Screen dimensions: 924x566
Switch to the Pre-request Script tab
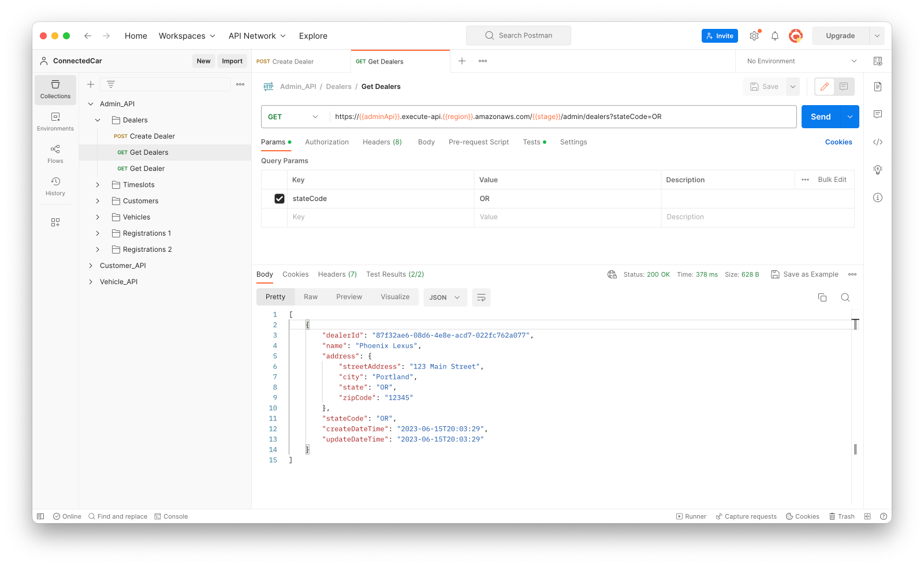(479, 142)
